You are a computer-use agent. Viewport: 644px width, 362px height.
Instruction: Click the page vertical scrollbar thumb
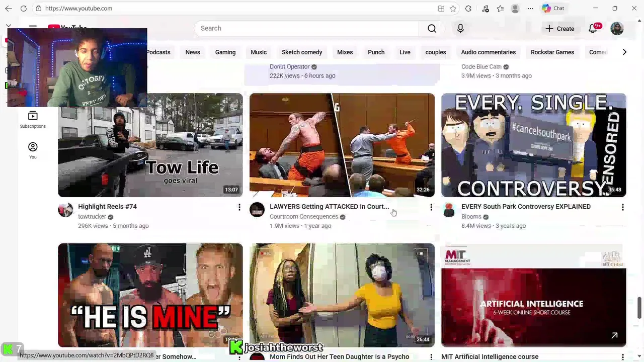point(639,308)
